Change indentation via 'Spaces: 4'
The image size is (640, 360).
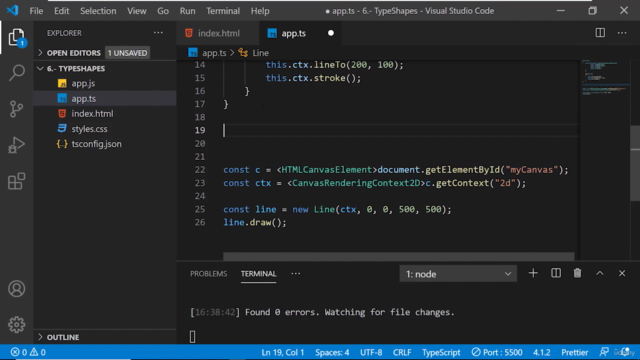(332, 352)
